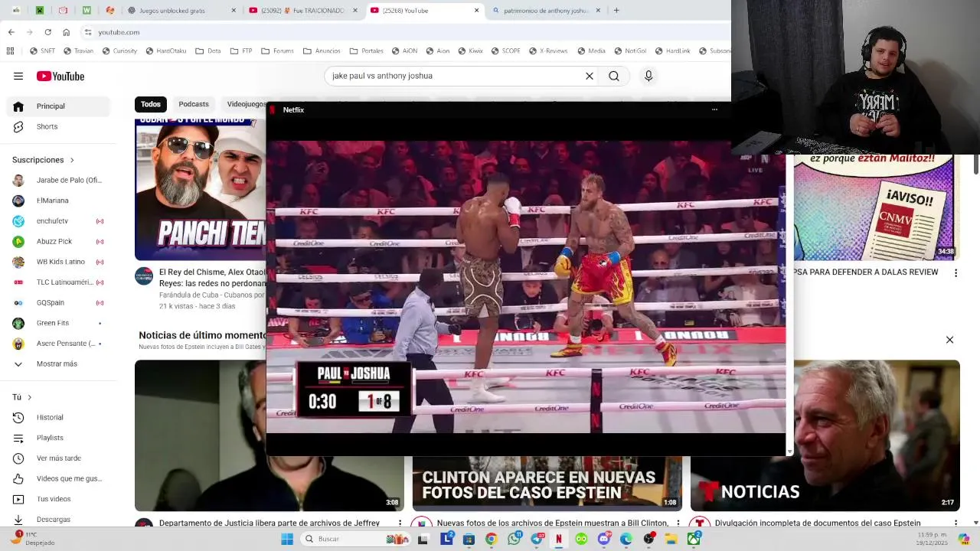Open the Portales bookmarks folder
Viewport: 980px width, 551px height.
366,51
